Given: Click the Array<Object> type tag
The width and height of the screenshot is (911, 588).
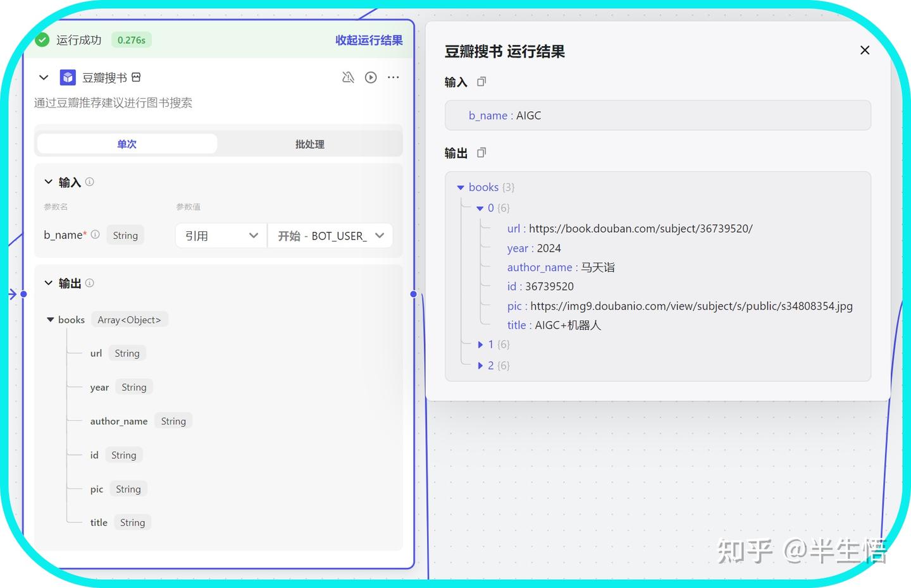Looking at the screenshot, I should click(130, 320).
